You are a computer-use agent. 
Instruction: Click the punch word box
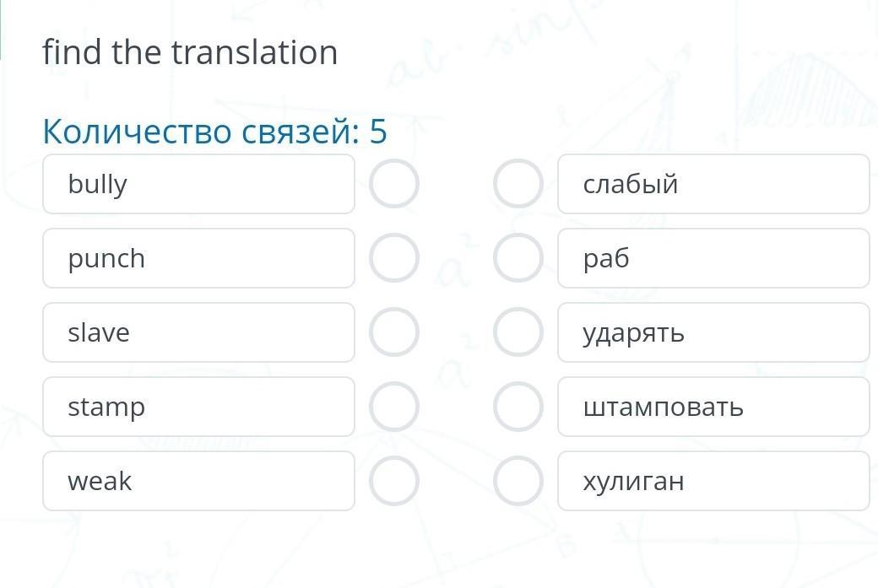coord(198,258)
